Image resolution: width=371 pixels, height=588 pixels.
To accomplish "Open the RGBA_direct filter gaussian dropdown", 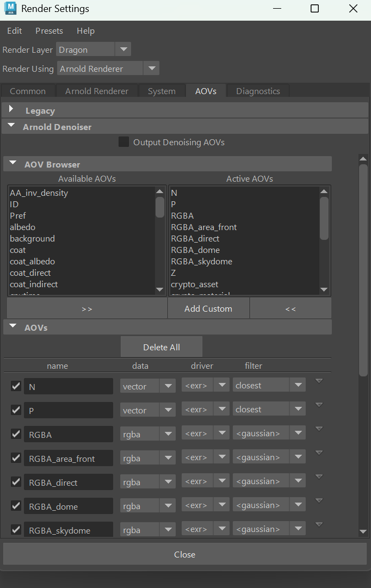I will pyautogui.click(x=269, y=481).
